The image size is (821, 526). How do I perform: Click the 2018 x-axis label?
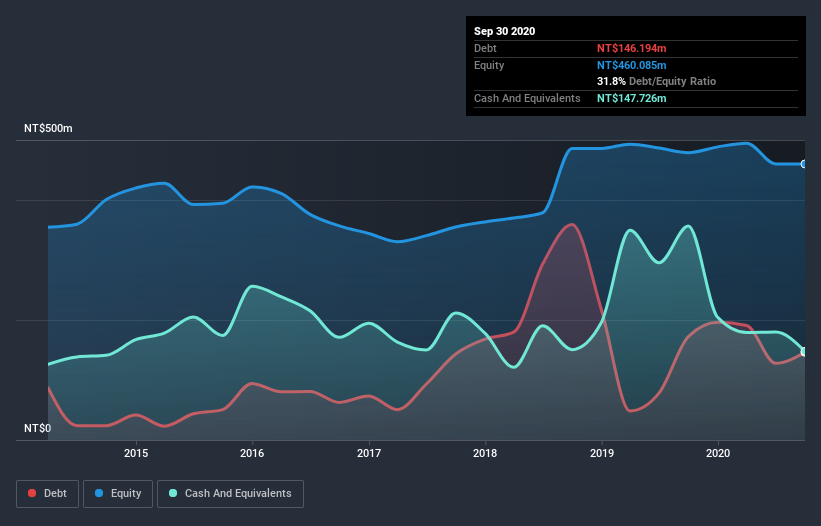pyautogui.click(x=485, y=453)
